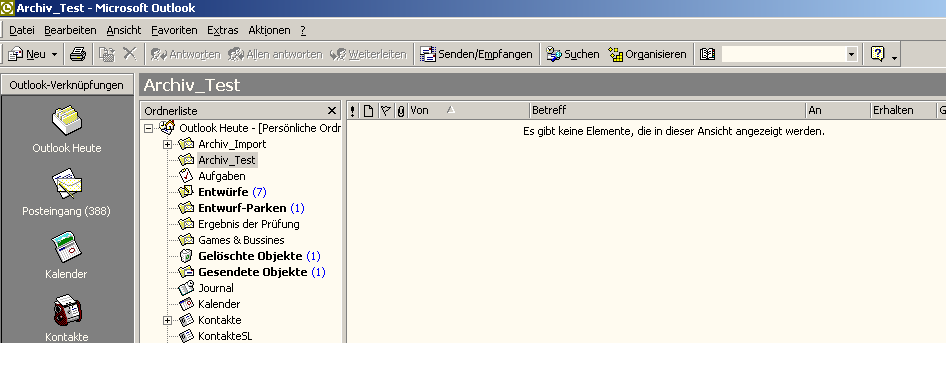Open the ? help menu
The height and width of the screenshot is (384, 946).
point(303,30)
